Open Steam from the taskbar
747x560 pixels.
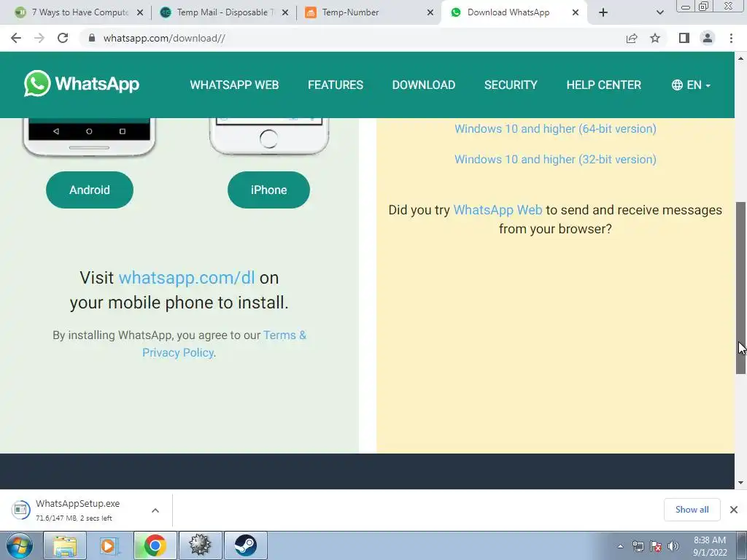point(245,545)
